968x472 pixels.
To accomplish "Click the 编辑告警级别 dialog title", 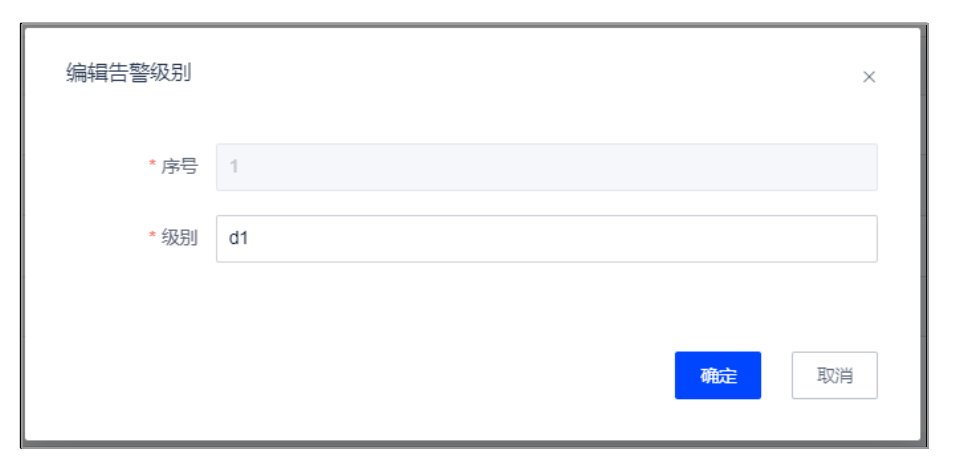I will click(128, 73).
